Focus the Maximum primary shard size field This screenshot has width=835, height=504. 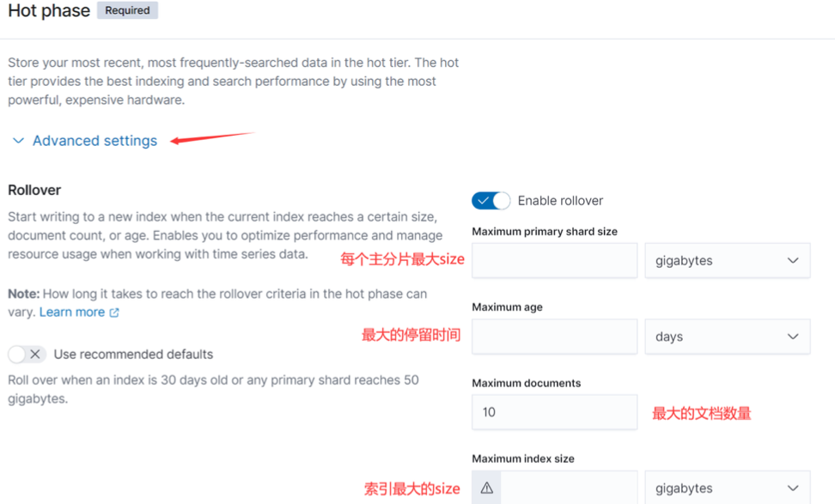point(554,260)
